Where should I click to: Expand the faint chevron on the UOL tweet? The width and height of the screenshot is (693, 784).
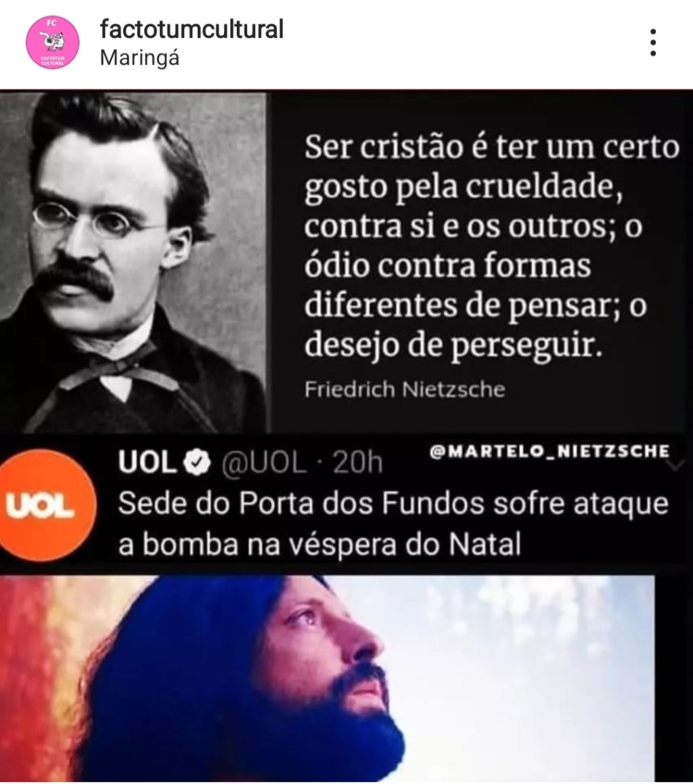tap(676, 466)
